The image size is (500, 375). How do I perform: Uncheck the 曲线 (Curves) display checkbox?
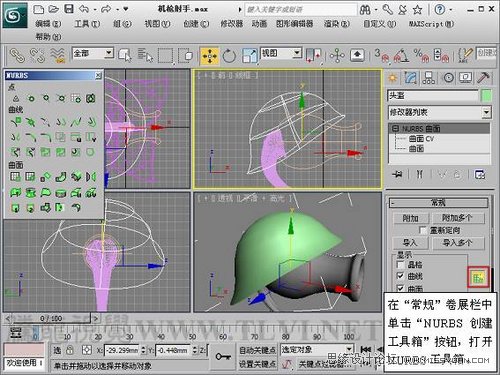[x=401, y=276]
